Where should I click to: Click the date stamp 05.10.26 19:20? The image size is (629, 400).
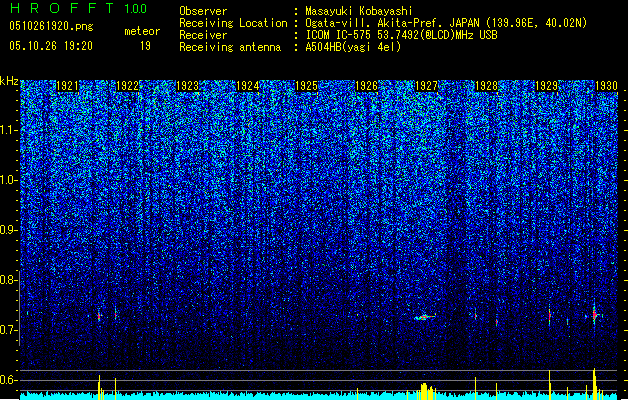(x=51, y=46)
